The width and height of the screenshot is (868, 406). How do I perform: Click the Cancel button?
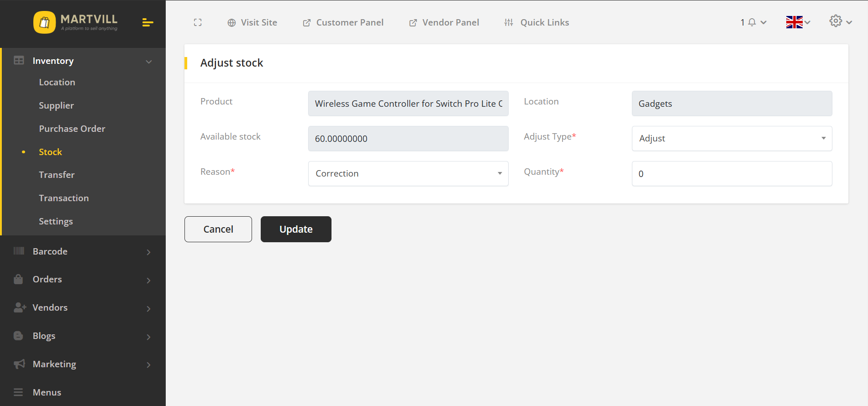218,229
